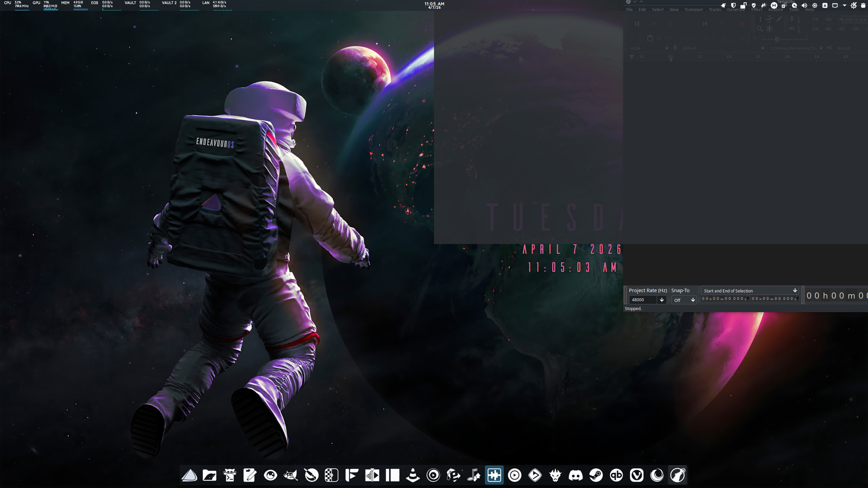
Task: Open the trash icon in top panel
Action: coord(863,5)
